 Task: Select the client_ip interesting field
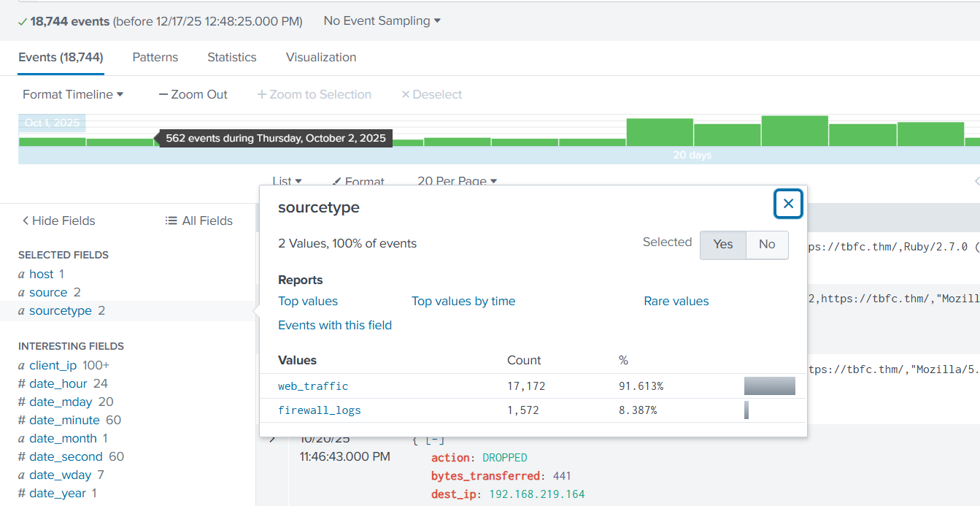[53, 365]
